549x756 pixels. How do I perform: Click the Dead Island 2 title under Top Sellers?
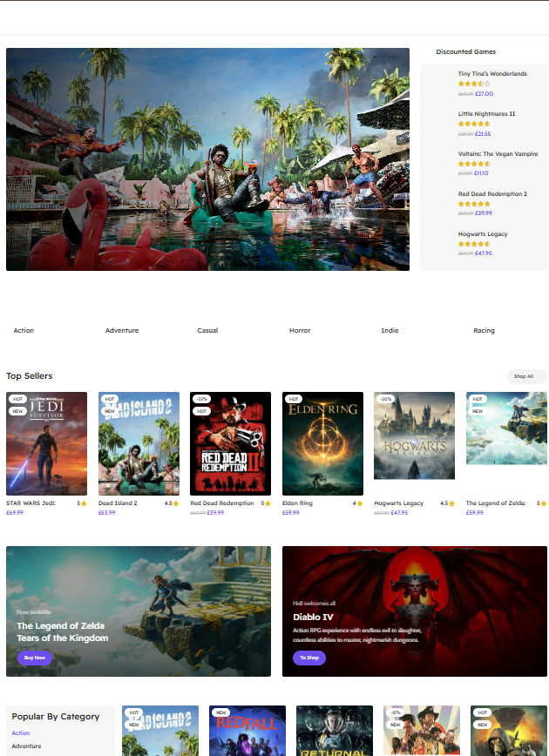point(118,503)
